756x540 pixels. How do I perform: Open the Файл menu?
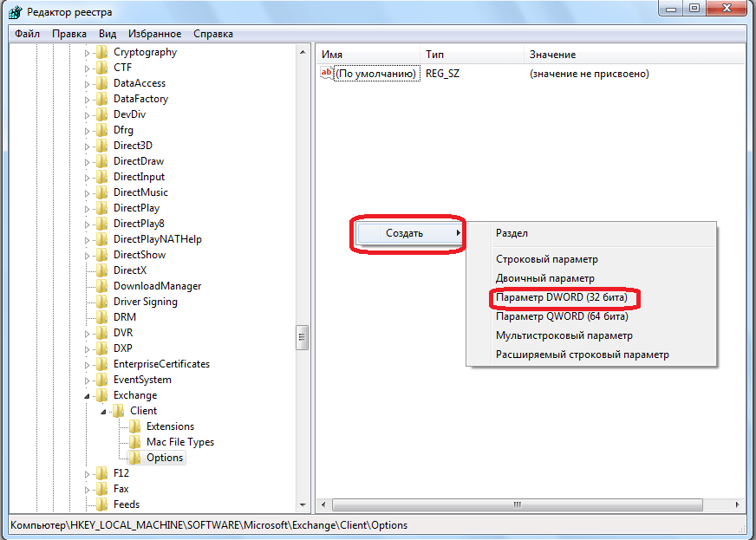click(27, 34)
